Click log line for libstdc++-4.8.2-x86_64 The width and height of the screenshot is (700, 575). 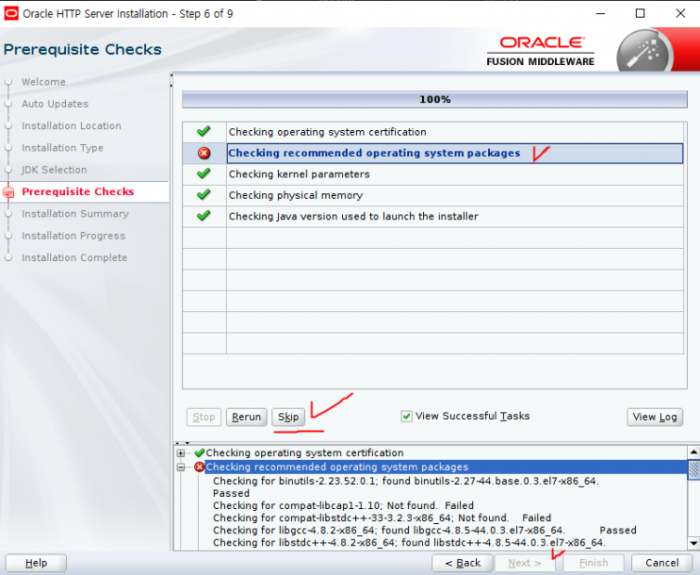[408, 542]
